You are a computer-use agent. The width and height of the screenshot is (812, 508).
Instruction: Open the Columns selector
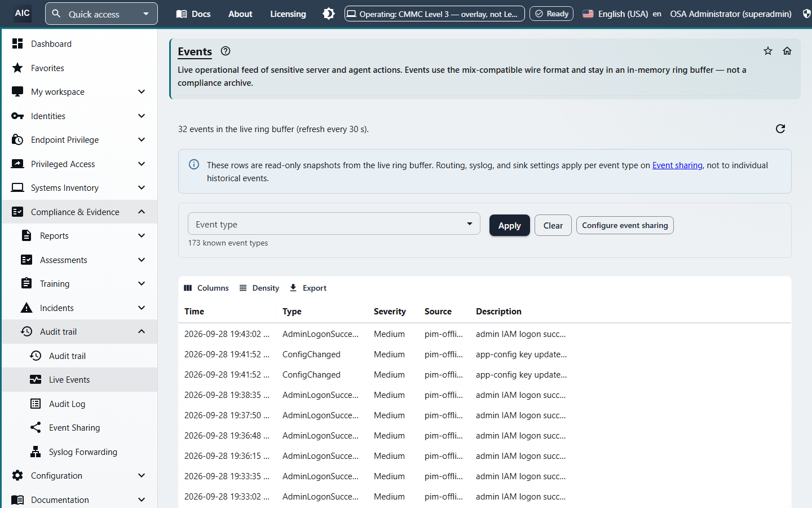[206, 288]
